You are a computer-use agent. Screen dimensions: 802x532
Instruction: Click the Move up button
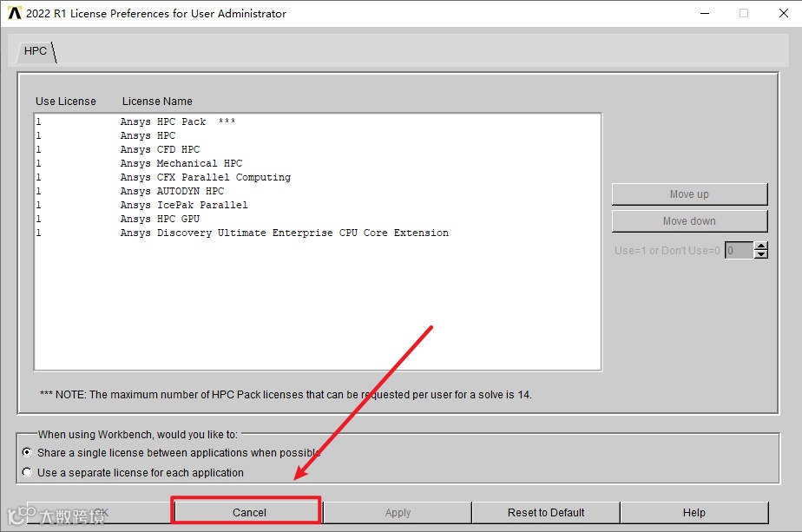click(689, 194)
